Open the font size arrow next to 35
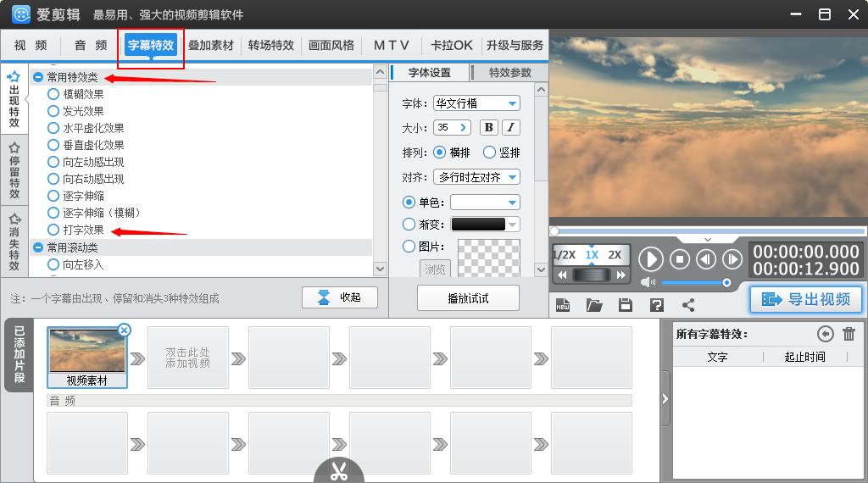The image size is (868, 483). pos(463,127)
